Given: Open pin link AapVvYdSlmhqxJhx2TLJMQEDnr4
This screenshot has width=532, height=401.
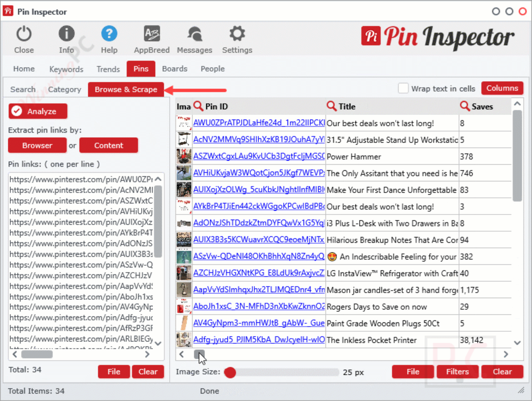Looking at the screenshot, I should [259, 289].
